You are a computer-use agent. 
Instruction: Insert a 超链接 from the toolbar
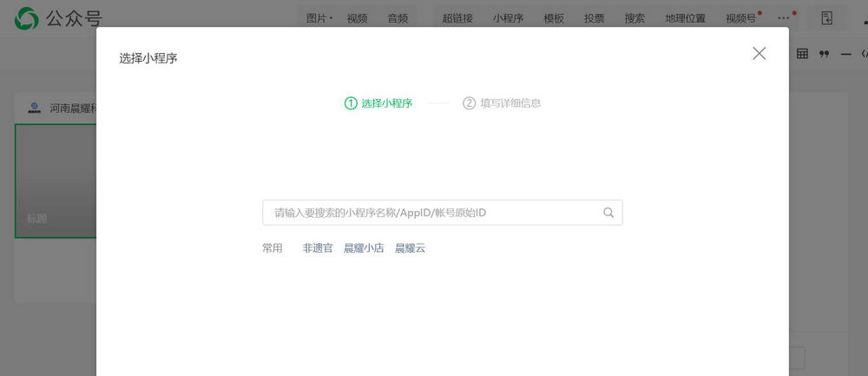(457, 18)
